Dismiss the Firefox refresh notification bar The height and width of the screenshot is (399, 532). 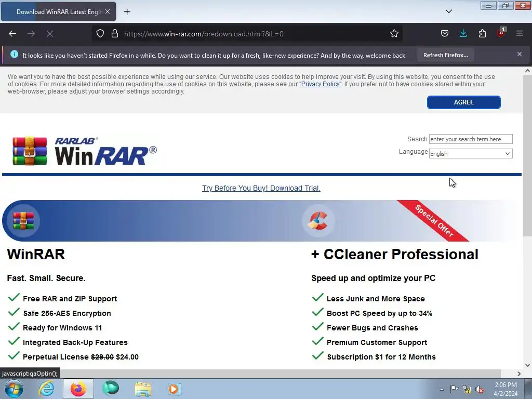[x=520, y=54]
